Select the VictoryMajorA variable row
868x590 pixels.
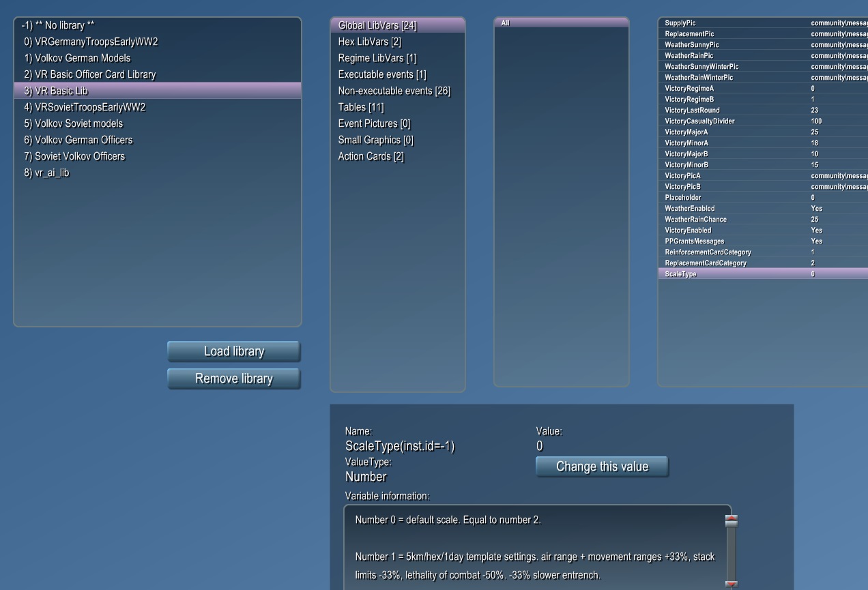(x=764, y=132)
